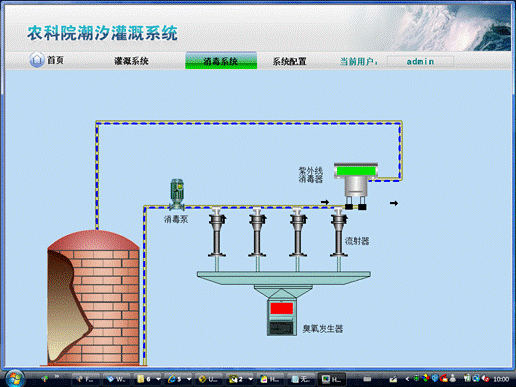Image resolution: width=516 pixels, height=387 pixels.
Task: Click the brick water tank
Action: tap(93, 298)
